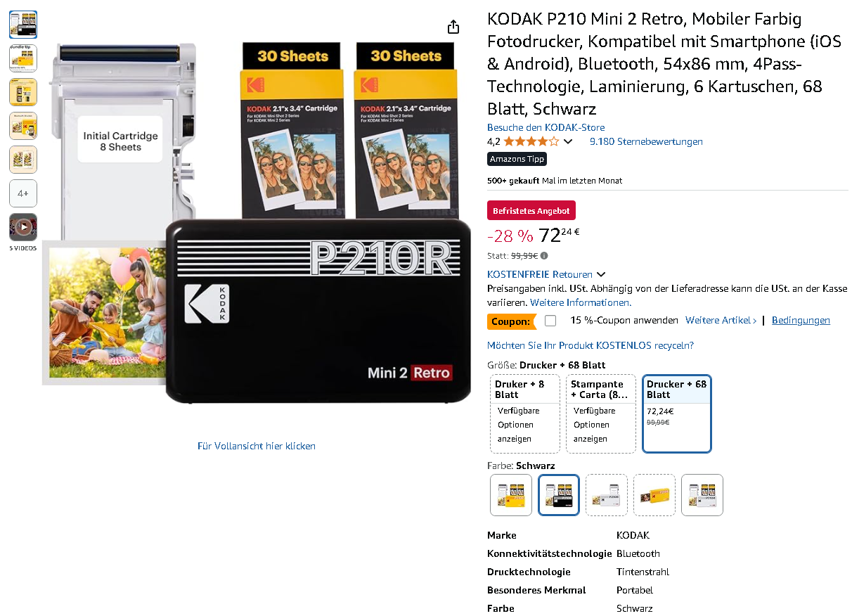Image resolution: width=852 pixels, height=616 pixels.
Task: Open the Weitere Artikel chevron link
Action: tap(721, 320)
